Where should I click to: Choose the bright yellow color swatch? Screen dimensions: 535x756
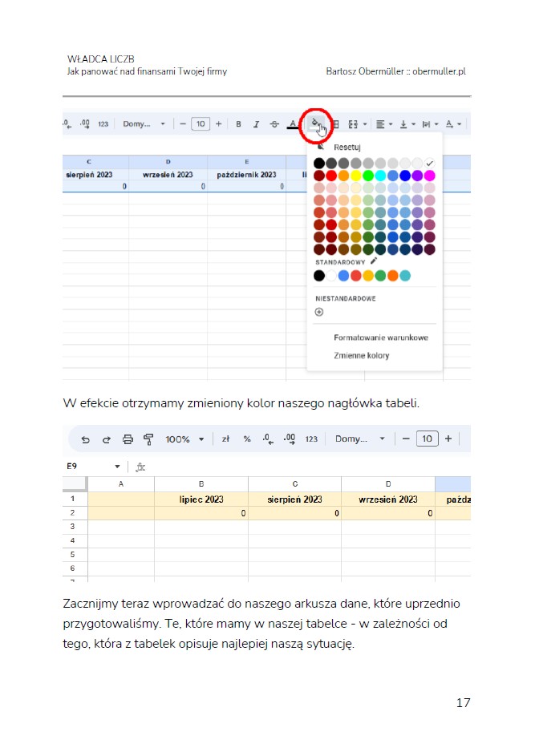coord(356,176)
